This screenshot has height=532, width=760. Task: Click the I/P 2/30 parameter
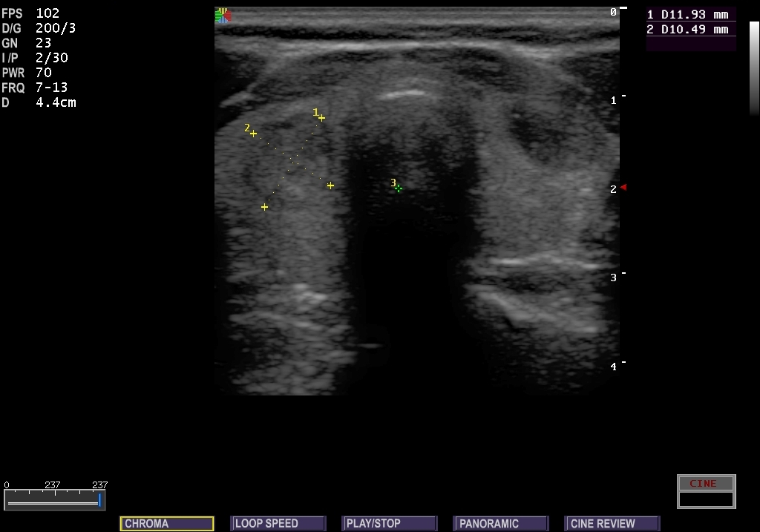click(34, 58)
